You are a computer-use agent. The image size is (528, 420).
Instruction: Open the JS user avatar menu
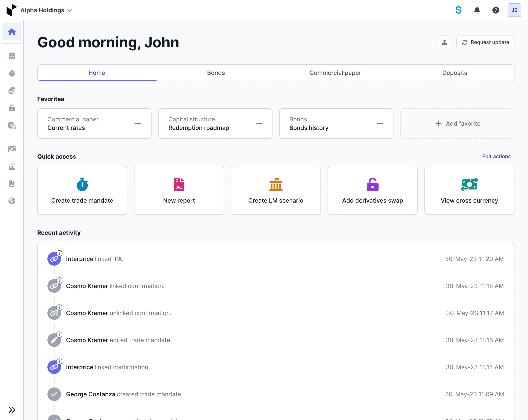[x=514, y=10]
